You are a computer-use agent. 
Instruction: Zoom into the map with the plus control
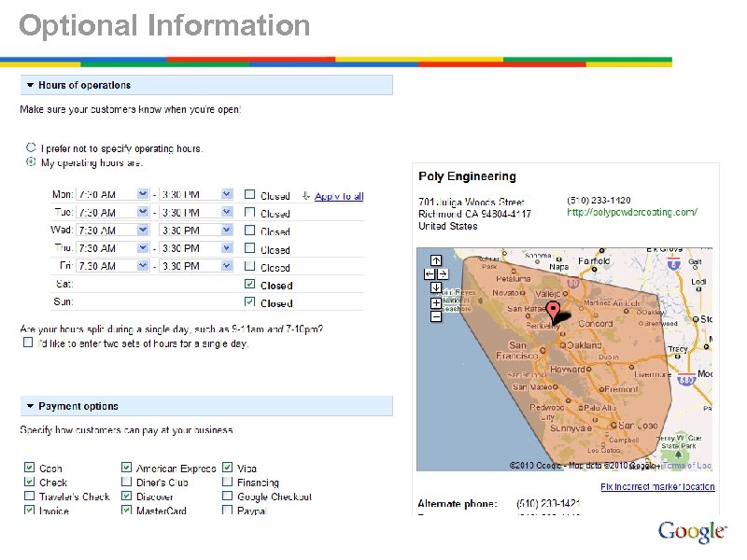point(436,304)
